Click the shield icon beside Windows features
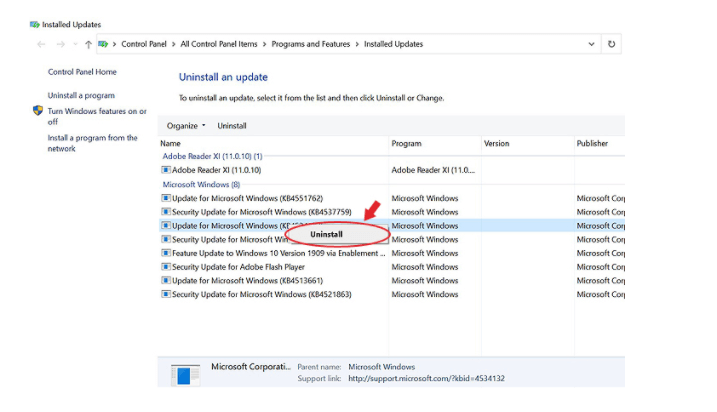The image size is (717, 412). pyautogui.click(x=38, y=111)
